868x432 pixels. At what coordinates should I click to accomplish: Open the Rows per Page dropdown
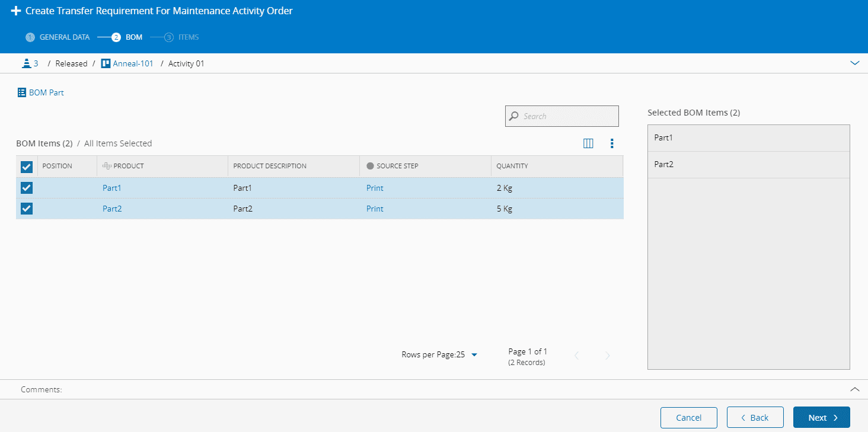click(474, 355)
